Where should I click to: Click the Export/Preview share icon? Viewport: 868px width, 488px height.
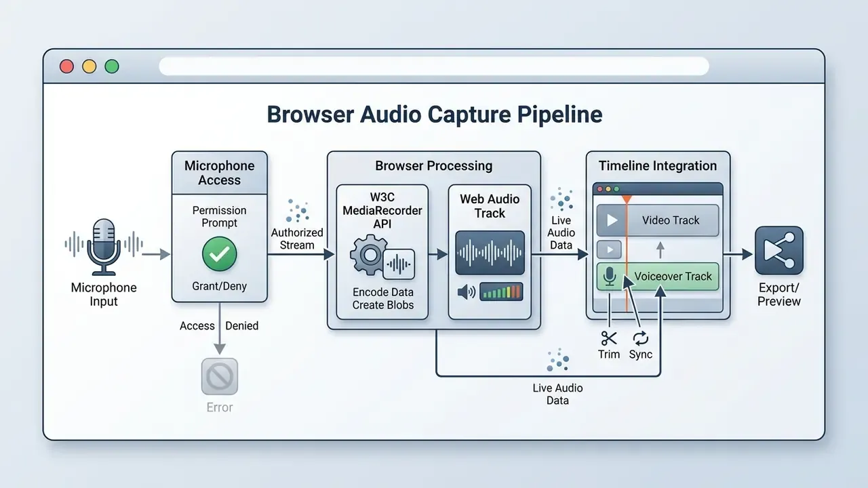[x=779, y=250]
